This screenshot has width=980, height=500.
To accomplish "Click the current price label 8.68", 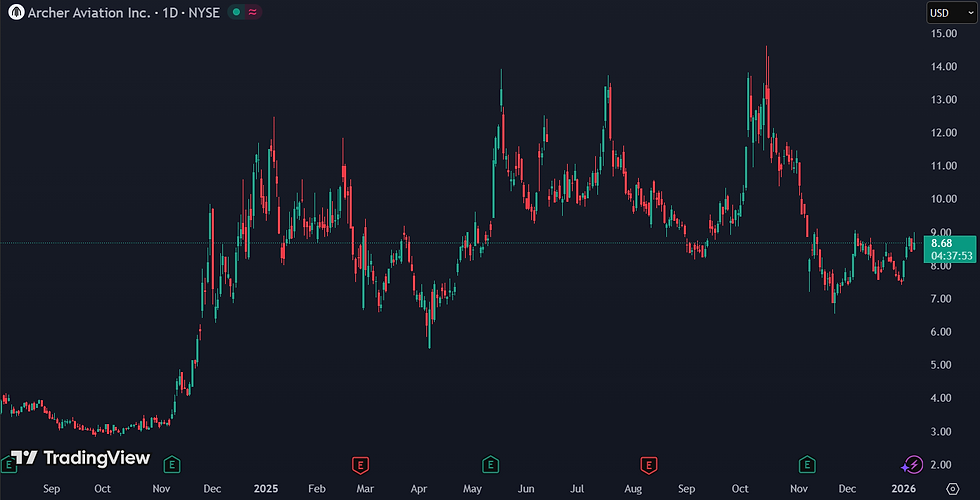I will click(942, 244).
